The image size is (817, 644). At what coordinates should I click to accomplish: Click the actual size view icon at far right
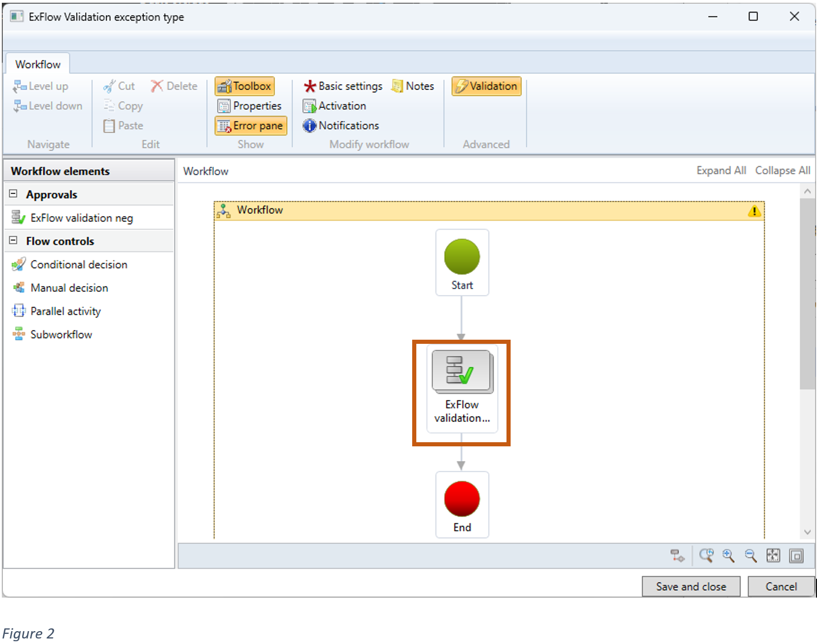(x=796, y=556)
